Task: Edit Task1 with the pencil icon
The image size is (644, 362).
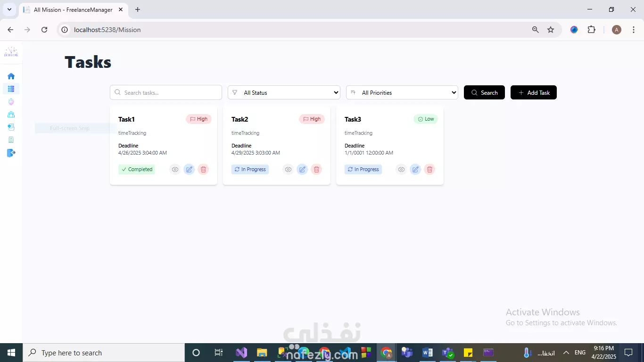Action: tap(189, 169)
